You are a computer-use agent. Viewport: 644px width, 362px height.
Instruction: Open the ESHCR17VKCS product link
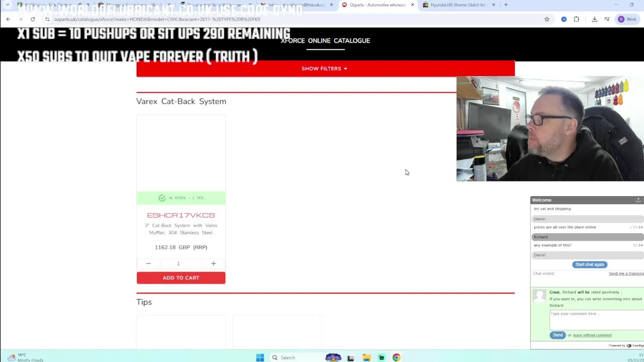181,215
